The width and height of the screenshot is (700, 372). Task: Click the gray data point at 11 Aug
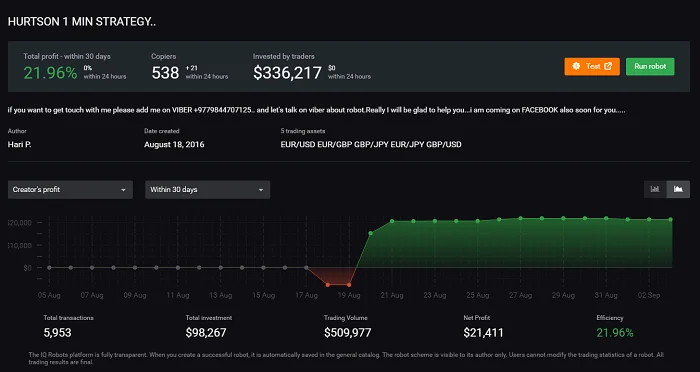point(178,268)
